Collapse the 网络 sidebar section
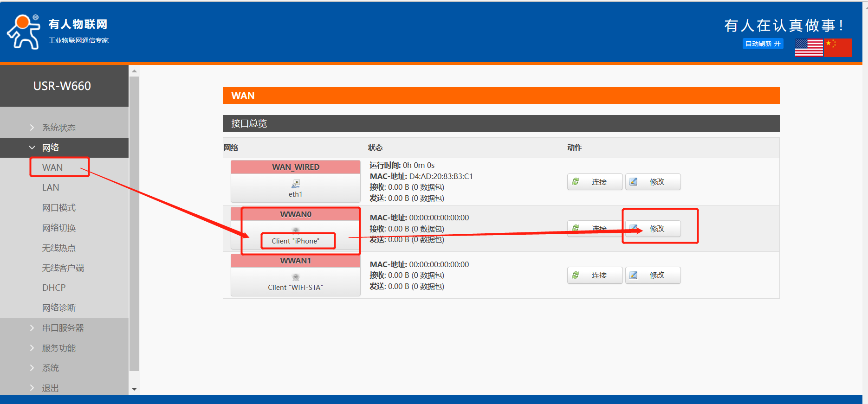 (51, 147)
